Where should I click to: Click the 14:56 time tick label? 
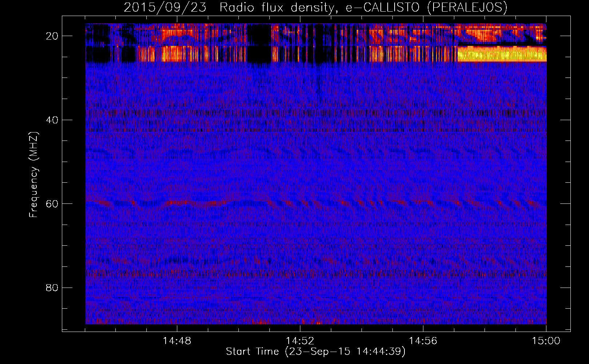pos(423,341)
